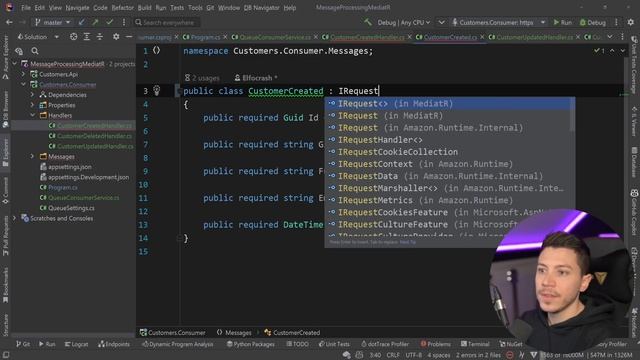
Task: Collapse the MessageProcessingMediatR solution node
Action: 15,64
